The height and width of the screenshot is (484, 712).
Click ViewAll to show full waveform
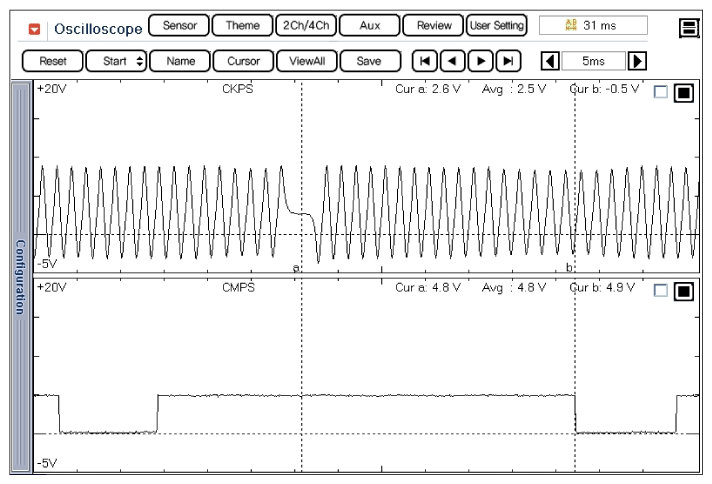pos(307,61)
